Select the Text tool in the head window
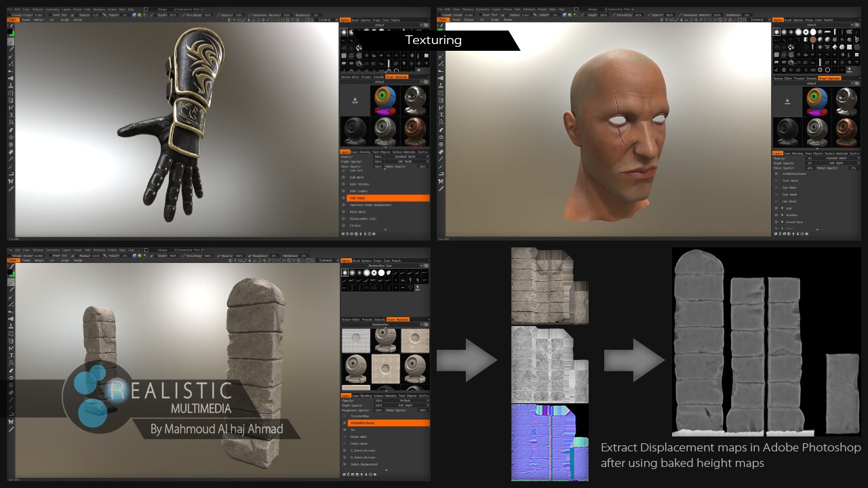Screen dimensions: 868x488 441,115
